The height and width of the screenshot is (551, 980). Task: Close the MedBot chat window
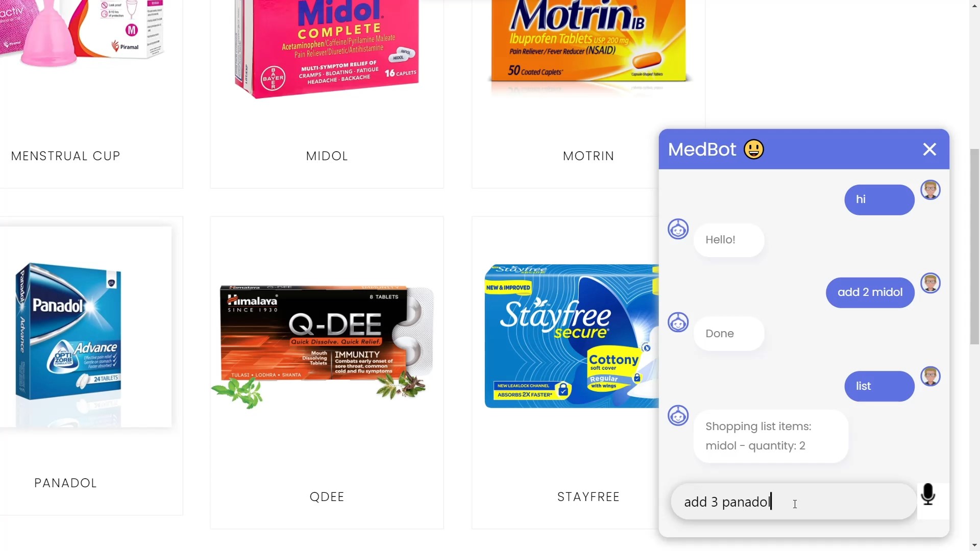coord(929,149)
